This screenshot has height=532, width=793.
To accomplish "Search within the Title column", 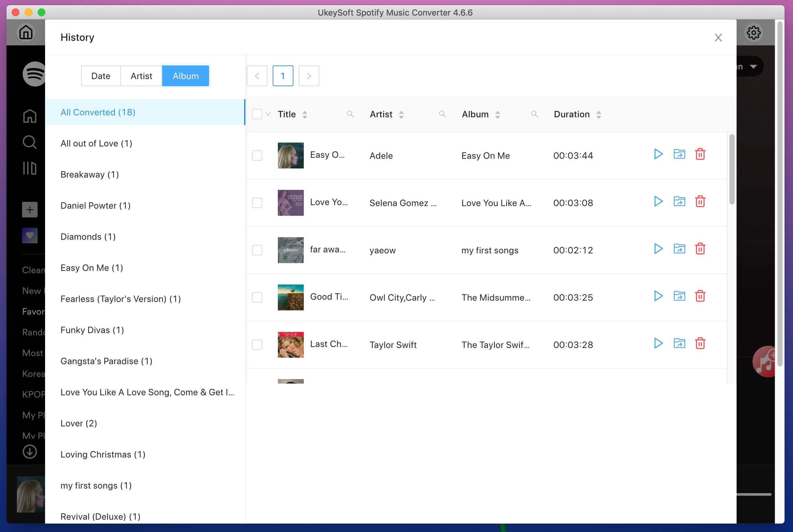I will (350, 114).
